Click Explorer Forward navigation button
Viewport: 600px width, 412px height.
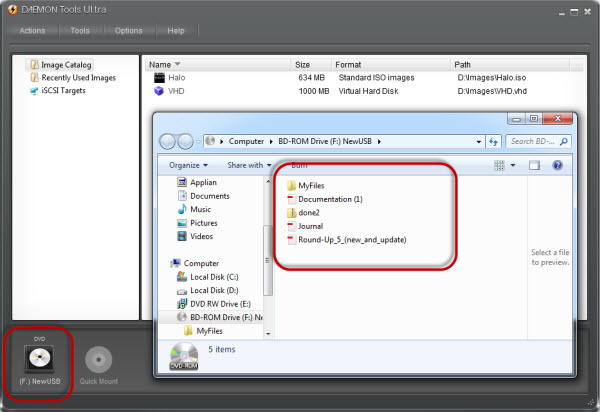point(186,142)
